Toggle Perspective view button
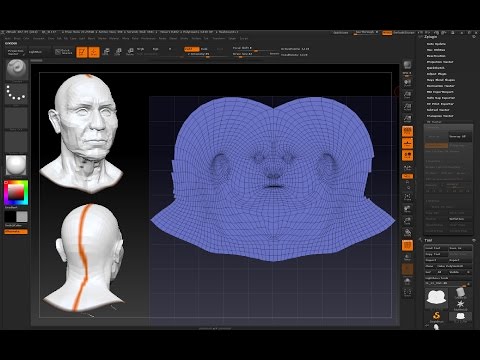The image size is (480, 360). 407,131
